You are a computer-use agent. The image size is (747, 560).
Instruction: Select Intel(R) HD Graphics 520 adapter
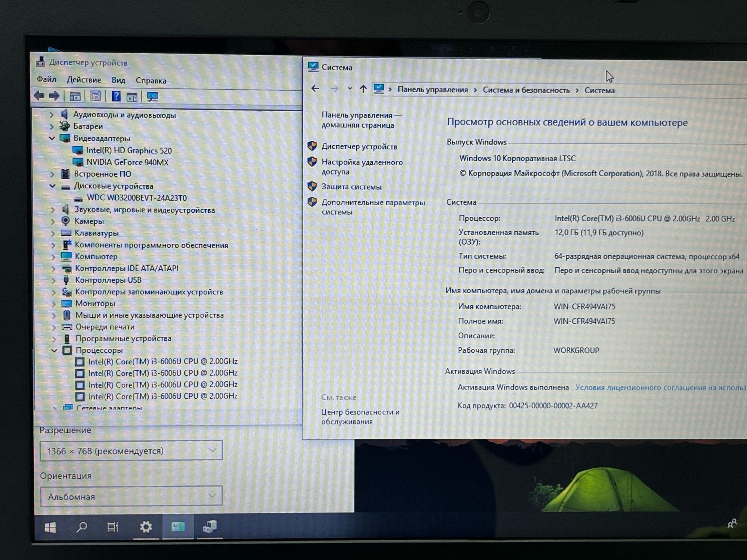coord(129,150)
